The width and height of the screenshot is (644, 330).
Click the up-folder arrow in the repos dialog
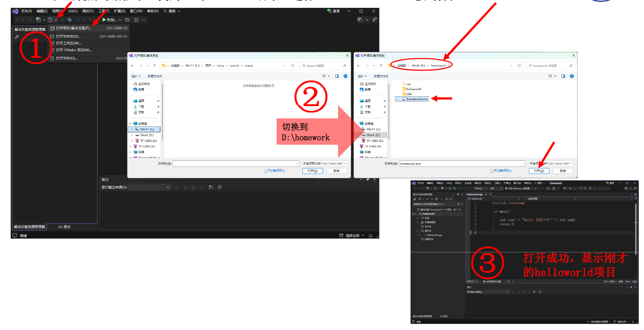coord(154,66)
